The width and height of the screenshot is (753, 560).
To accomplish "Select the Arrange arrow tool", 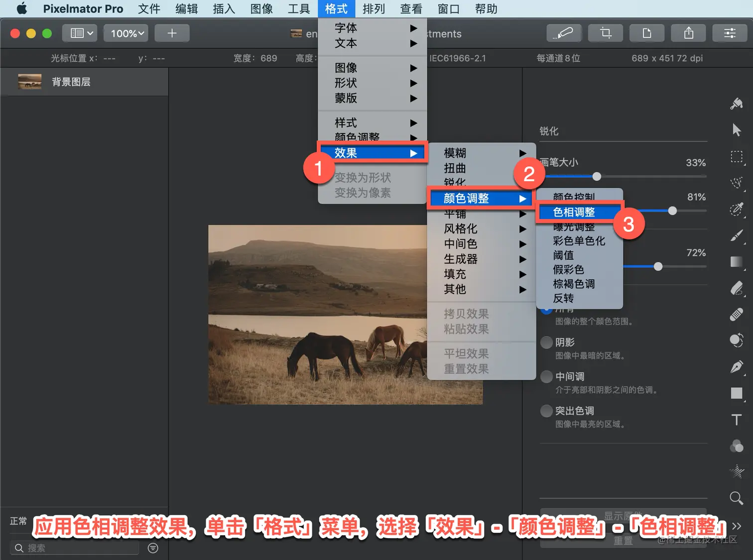I will coord(737,130).
